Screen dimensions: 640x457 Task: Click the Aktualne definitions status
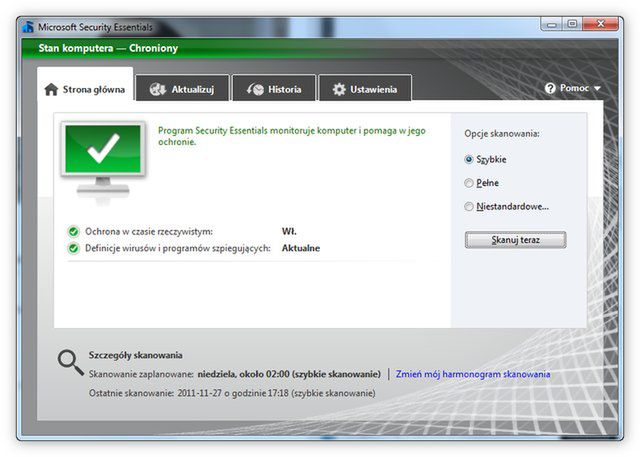pos(301,248)
